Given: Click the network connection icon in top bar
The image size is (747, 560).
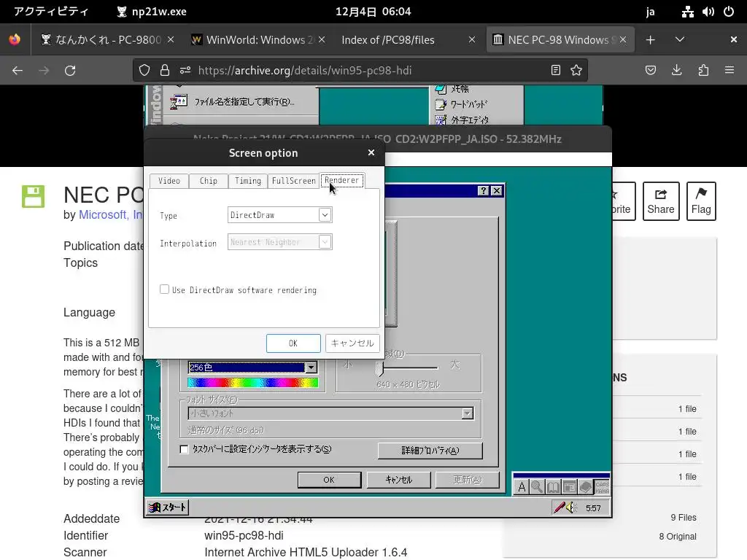Looking at the screenshot, I should [x=687, y=12].
